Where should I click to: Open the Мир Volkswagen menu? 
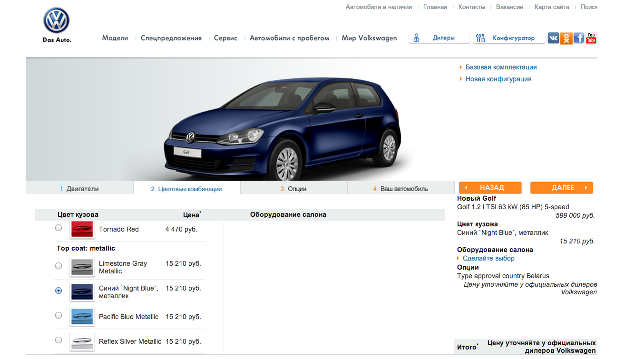pyautogui.click(x=369, y=38)
